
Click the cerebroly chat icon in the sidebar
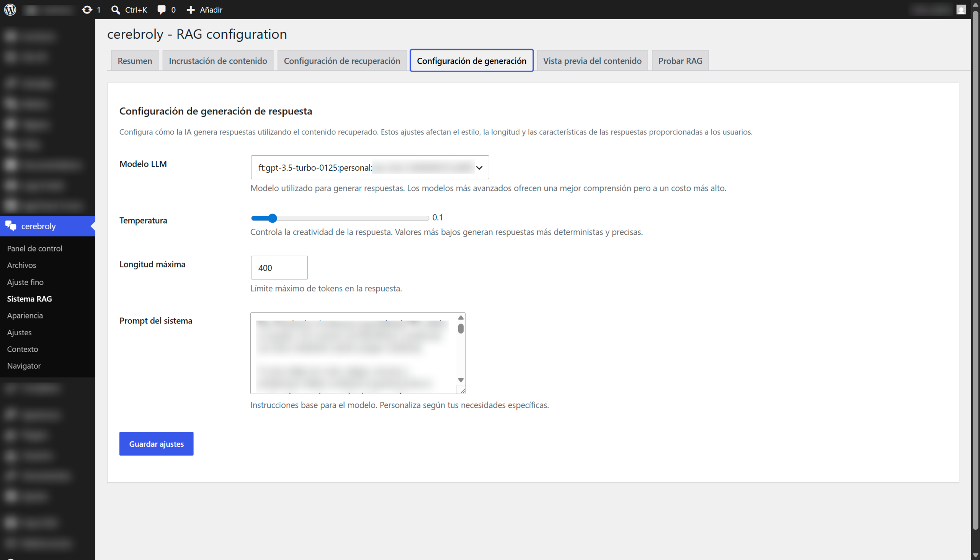(11, 226)
